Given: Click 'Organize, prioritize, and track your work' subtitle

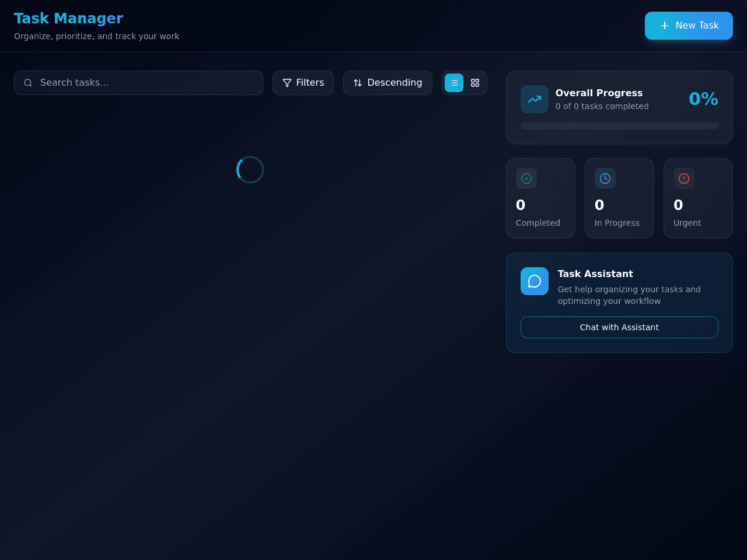Looking at the screenshot, I should 96,36.
